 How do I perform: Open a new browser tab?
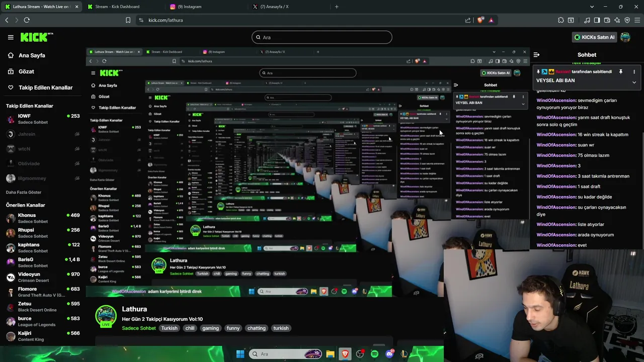tap(337, 7)
